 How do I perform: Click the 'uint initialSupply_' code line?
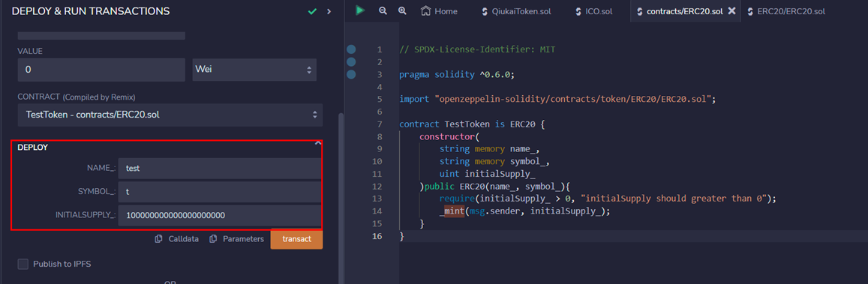pos(488,174)
